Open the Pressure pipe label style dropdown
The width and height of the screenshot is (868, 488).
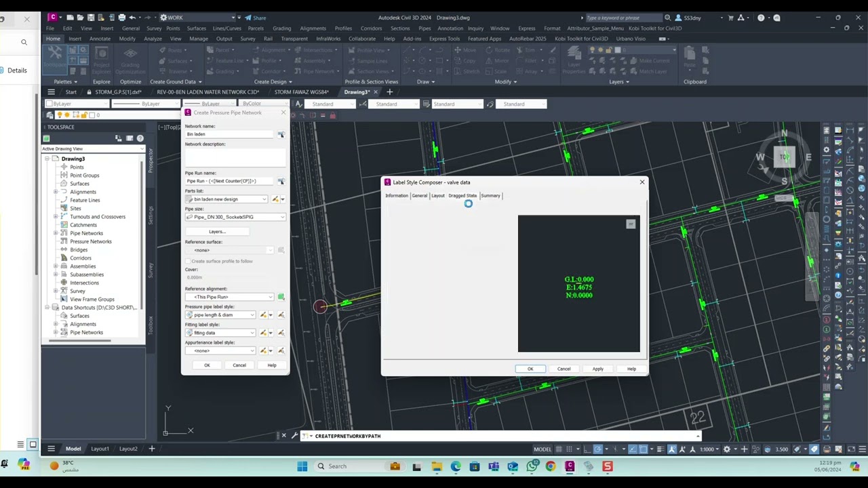coord(220,314)
